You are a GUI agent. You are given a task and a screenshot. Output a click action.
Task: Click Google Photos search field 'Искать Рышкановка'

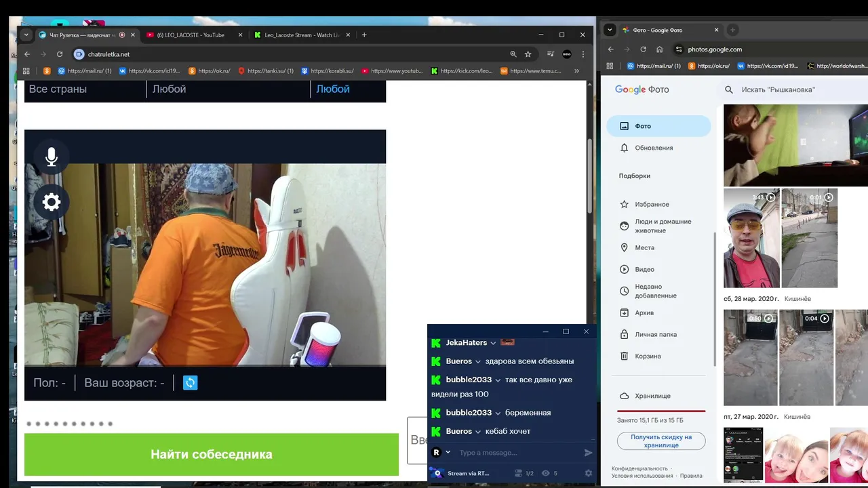pyautogui.click(x=793, y=89)
